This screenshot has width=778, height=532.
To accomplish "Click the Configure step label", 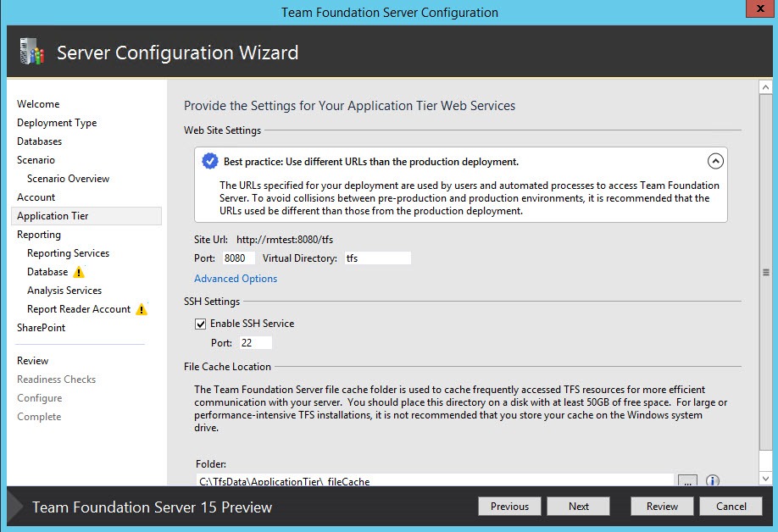I will (x=39, y=398).
